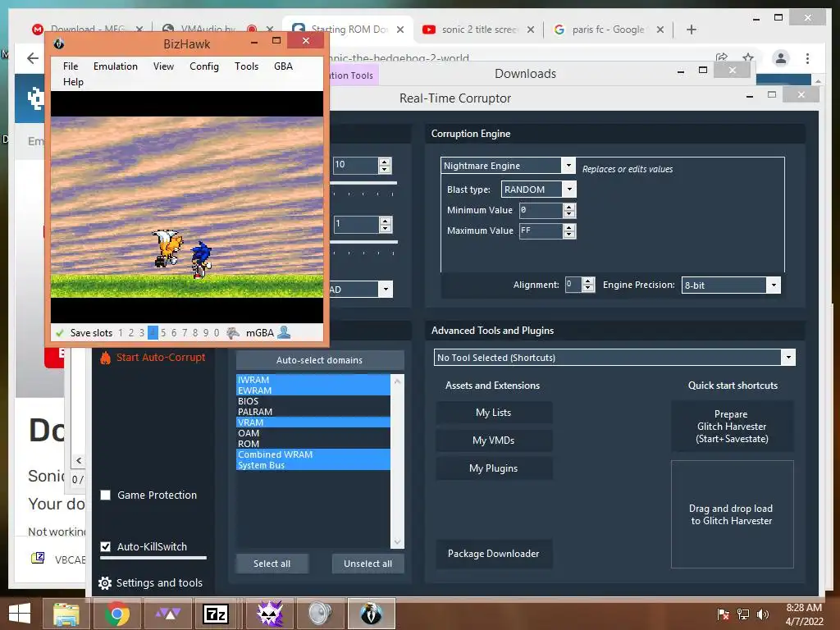Click the slider track under value 1
Viewport: 840px width, 630px height.
(x=364, y=242)
